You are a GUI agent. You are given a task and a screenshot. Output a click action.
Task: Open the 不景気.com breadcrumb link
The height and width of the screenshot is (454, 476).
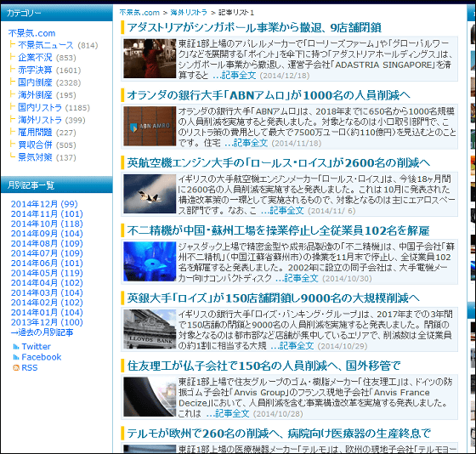point(139,13)
